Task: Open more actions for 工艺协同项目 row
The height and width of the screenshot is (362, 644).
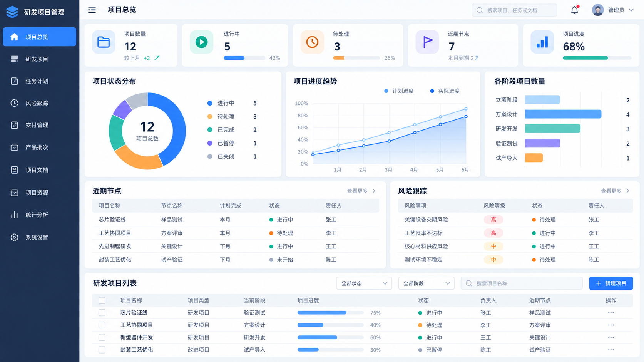Action: (611, 325)
